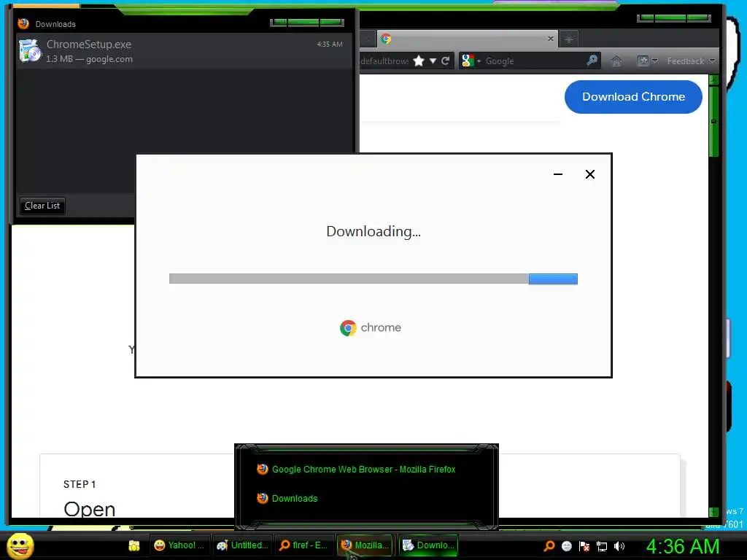This screenshot has width=747, height=560.
Task: Click the Mozilla... taskbar group button
Action: (x=365, y=545)
